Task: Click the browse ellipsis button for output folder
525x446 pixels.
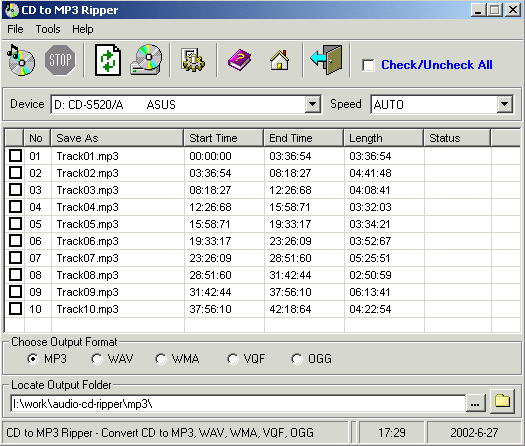Action: [475, 404]
